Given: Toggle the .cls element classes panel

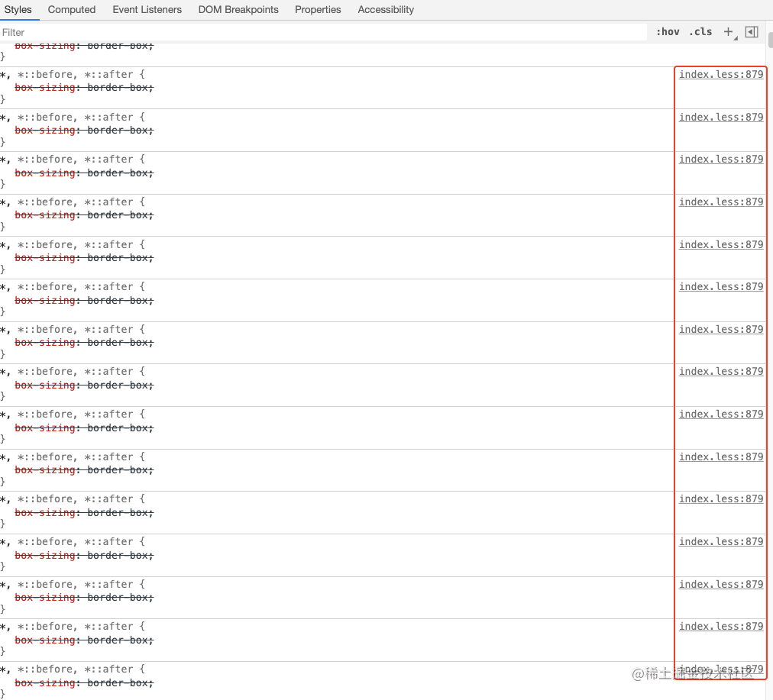Looking at the screenshot, I should (700, 32).
